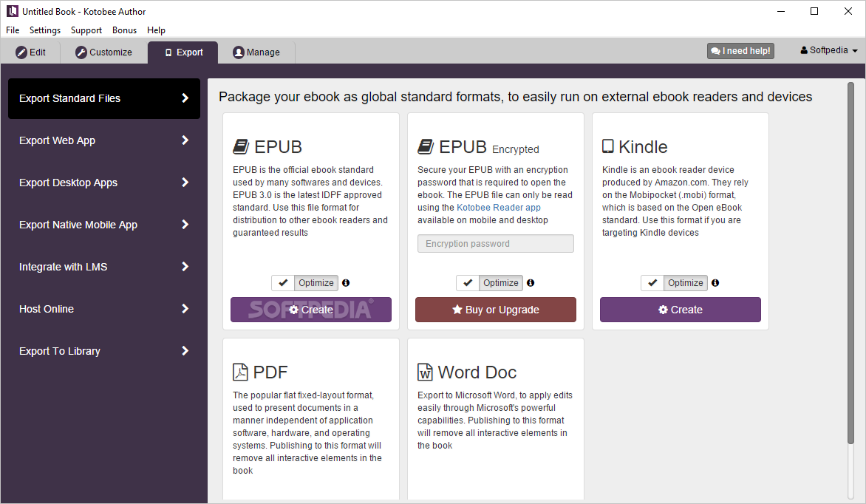Click the speech bubble help icon

(715, 51)
